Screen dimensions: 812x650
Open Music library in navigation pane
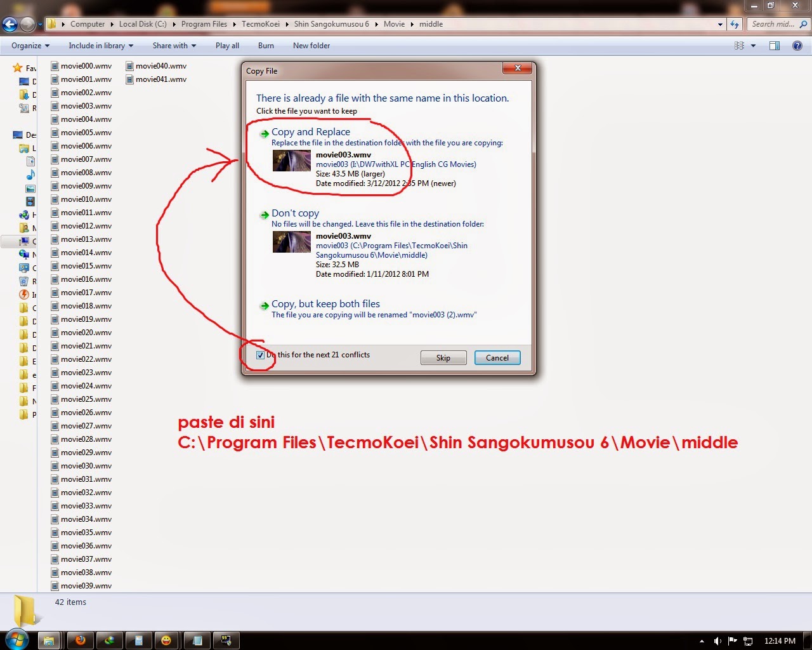pos(30,175)
